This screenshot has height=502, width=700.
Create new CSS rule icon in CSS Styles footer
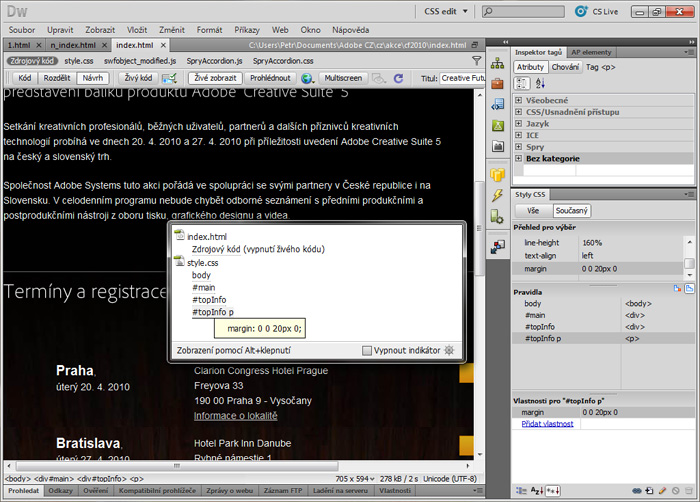[650, 490]
